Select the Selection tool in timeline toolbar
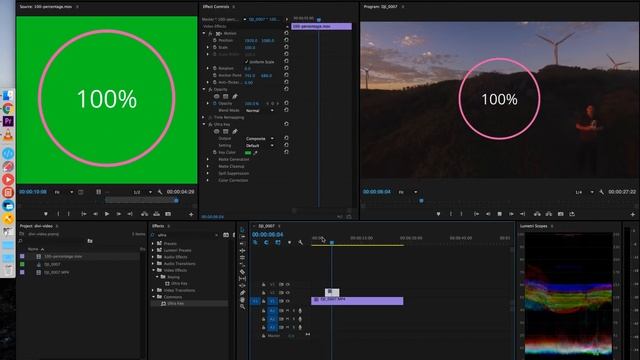640x360 pixels. (x=242, y=230)
